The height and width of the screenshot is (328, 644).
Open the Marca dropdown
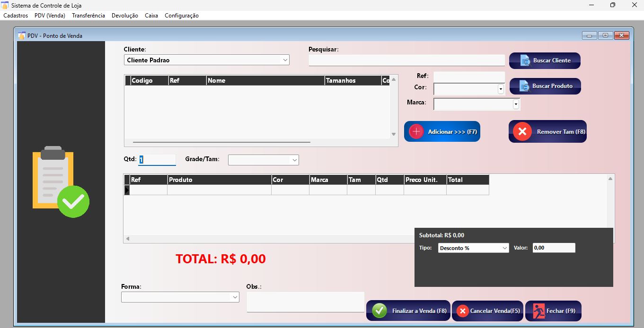[516, 104]
